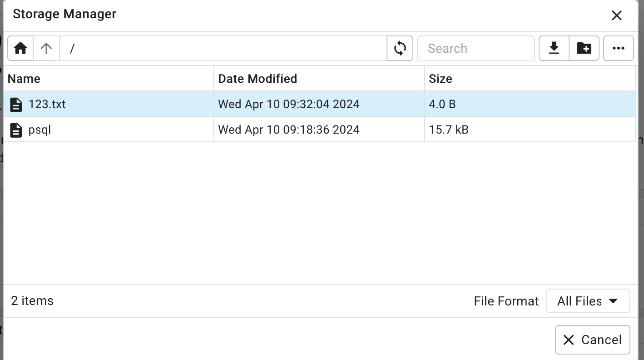The image size is (644, 360).
Task: Open the File Format dropdown
Action: point(588,301)
